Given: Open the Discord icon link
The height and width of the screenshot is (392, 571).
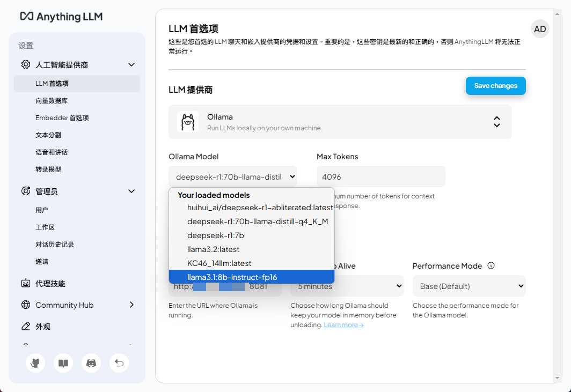Looking at the screenshot, I should click(x=91, y=363).
